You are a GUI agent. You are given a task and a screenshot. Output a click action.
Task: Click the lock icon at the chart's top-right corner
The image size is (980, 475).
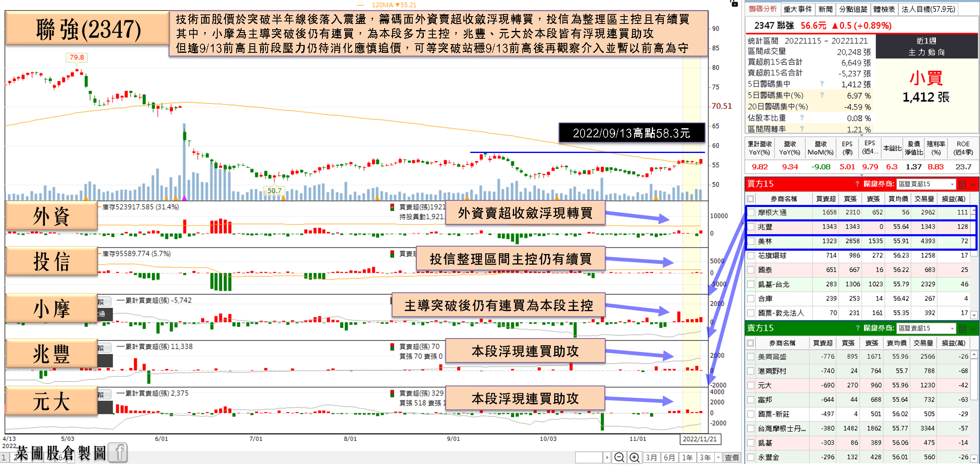[x=734, y=3]
